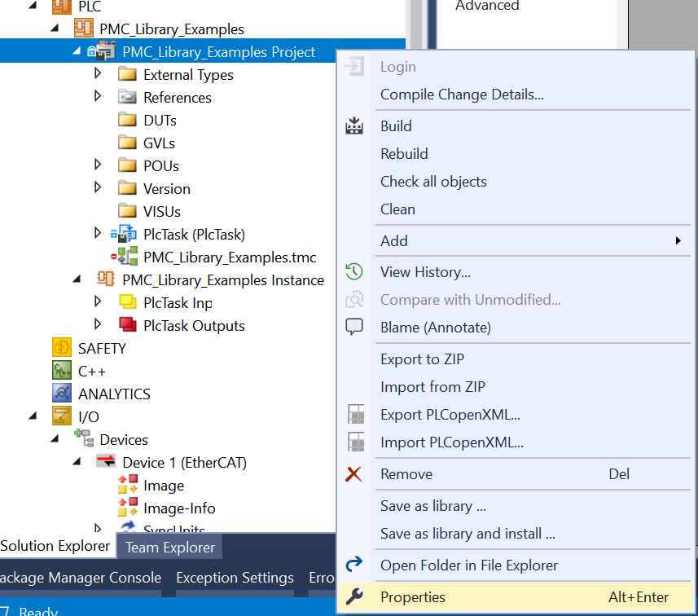This screenshot has width=698, height=616.
Task: Expand the External Types folder
Action: (99, 74)
